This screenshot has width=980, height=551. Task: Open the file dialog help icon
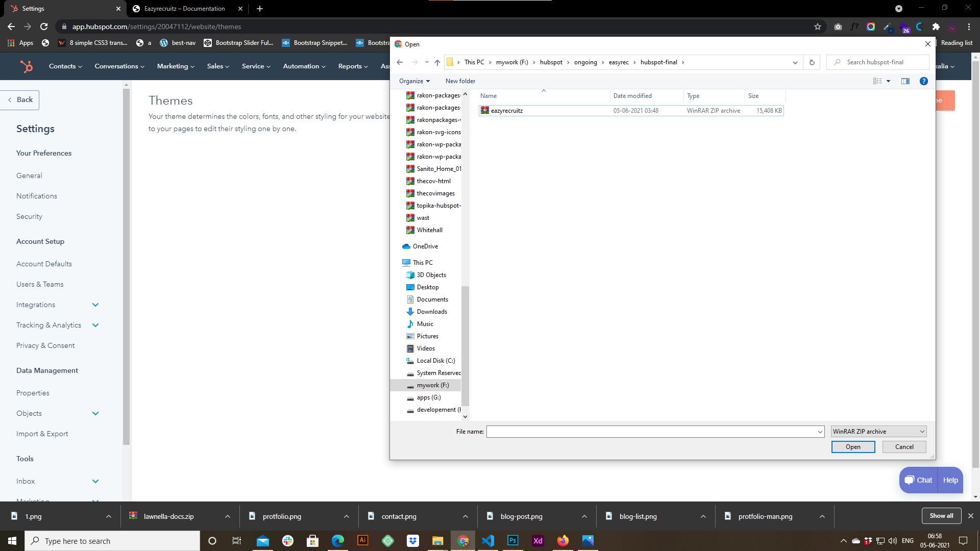pos(923,81)
